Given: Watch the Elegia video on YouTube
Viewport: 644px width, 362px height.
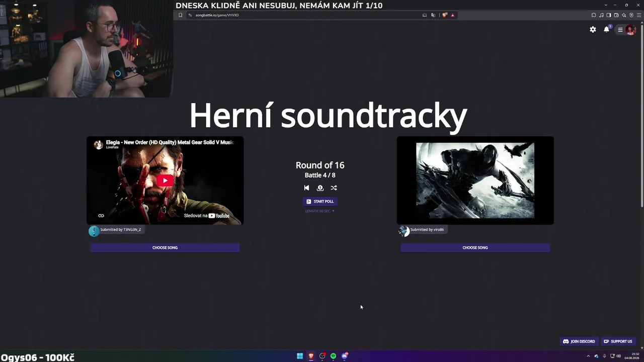Looking at the screenshot, I should coord(207,216).
